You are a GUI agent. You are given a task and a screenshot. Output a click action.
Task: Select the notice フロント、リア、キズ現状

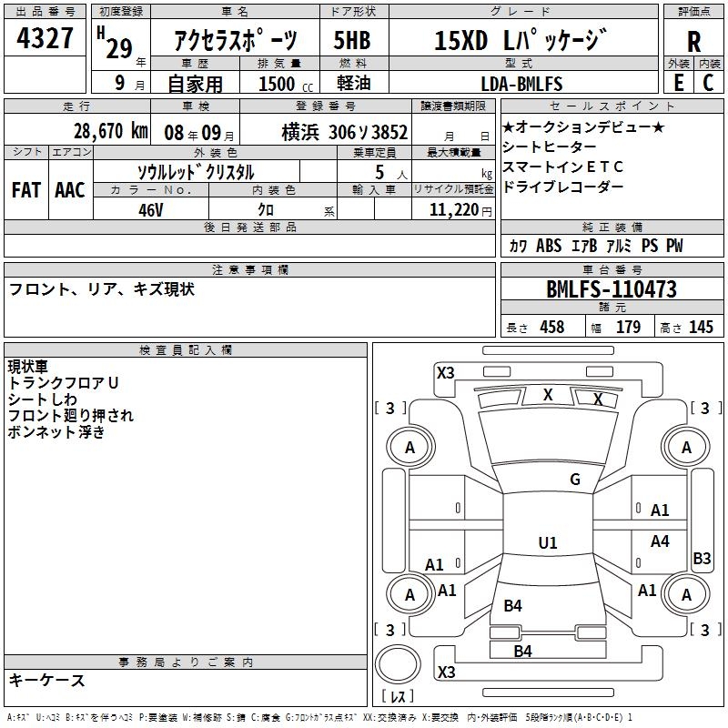point(102,289)
